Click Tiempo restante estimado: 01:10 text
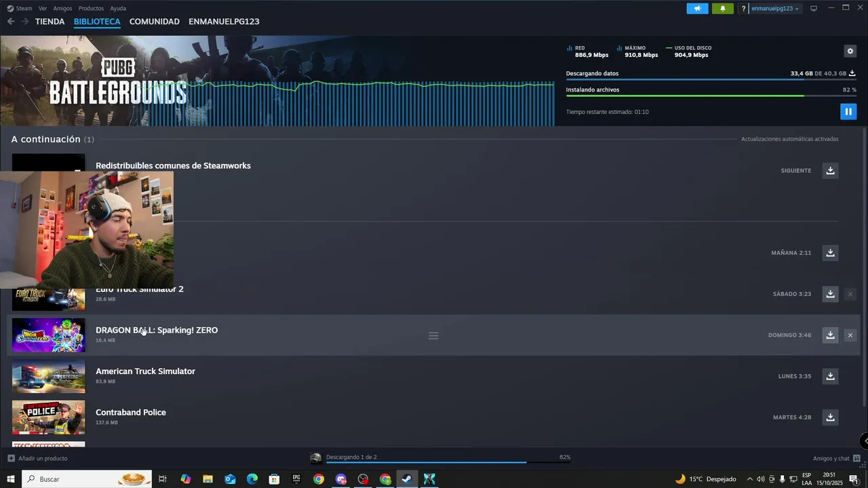868x488 pixels. (607, 112)
